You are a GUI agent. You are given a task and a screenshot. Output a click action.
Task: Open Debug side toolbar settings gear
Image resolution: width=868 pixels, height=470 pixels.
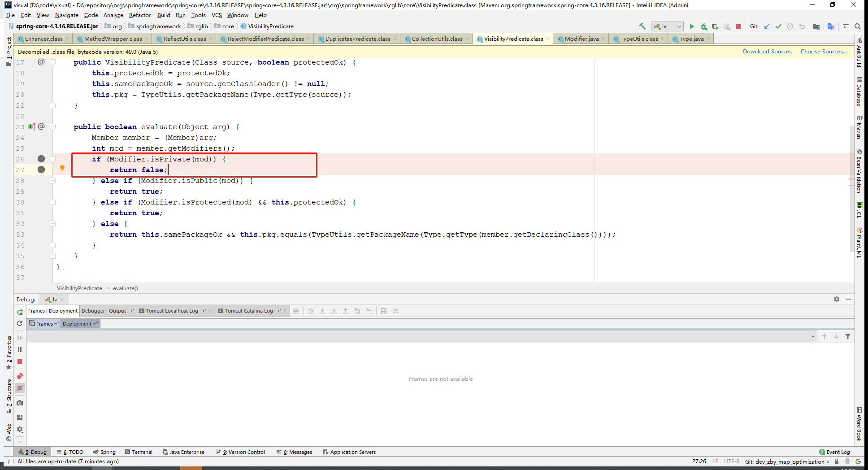pos(20,429)
